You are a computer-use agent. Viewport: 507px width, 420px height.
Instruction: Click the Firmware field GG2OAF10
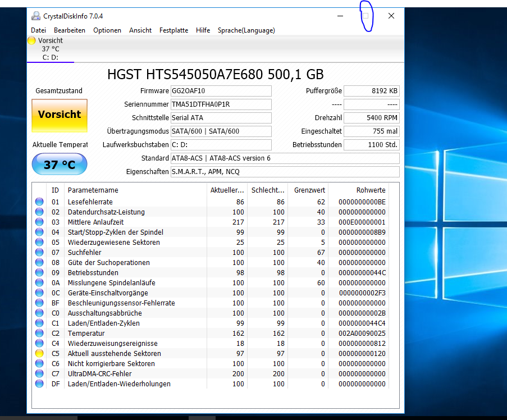[221, 91]
